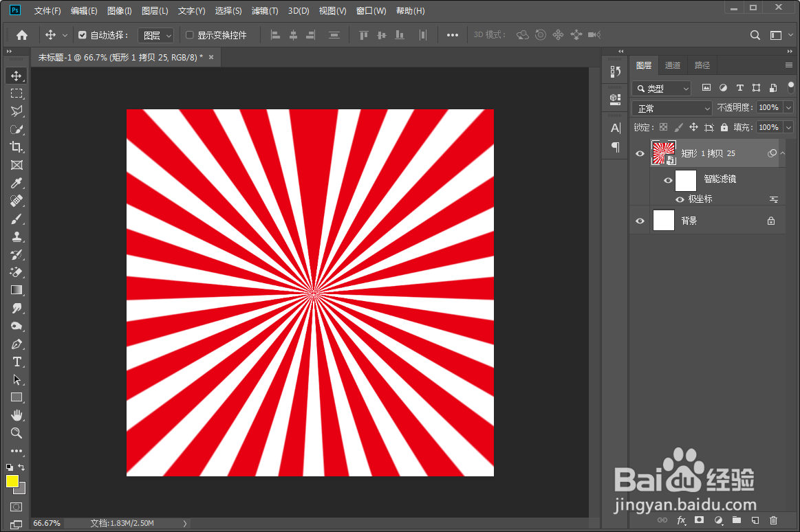Viewport: 800px width, 532px height.
Task: Hide the 背景 layer
Action: tap(640, 221)
